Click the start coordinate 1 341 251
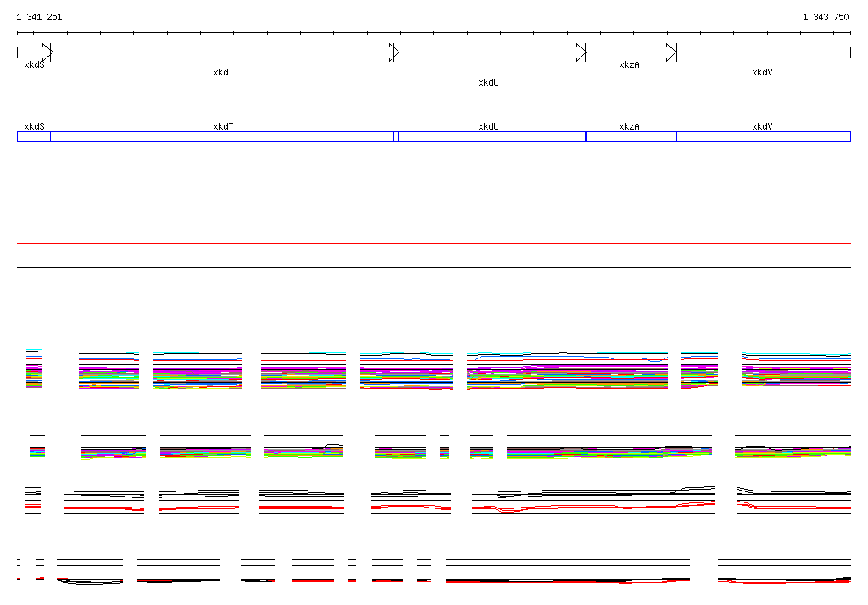Viewport: 868px width, 605px height. tap(39, 17)
